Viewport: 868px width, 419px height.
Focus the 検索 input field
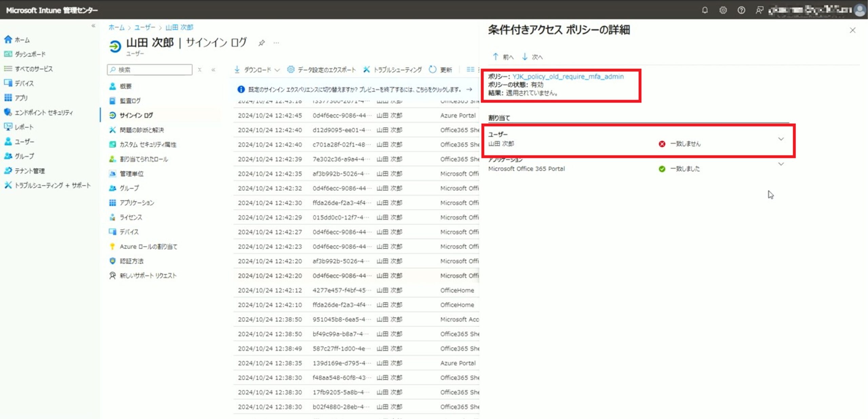click(x=150, y=70)
